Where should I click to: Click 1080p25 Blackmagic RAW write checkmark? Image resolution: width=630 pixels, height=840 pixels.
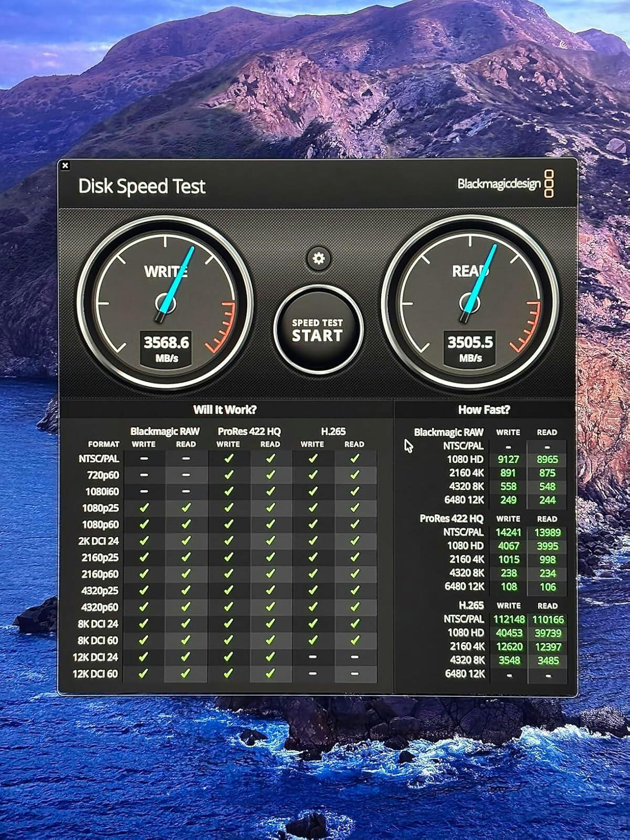point(143,508)
